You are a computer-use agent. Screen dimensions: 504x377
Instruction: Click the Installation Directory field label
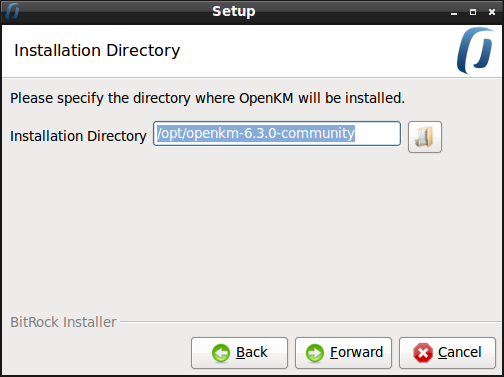[x=78, y=136]
